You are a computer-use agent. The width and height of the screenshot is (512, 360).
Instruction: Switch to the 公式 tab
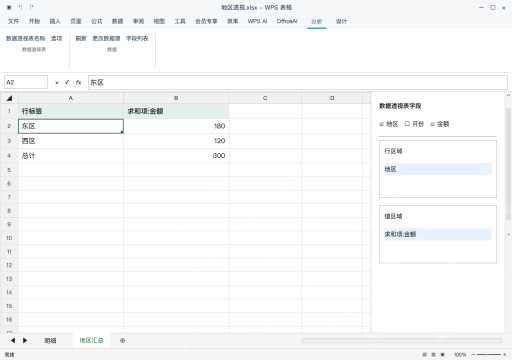(x=97, y=21)
